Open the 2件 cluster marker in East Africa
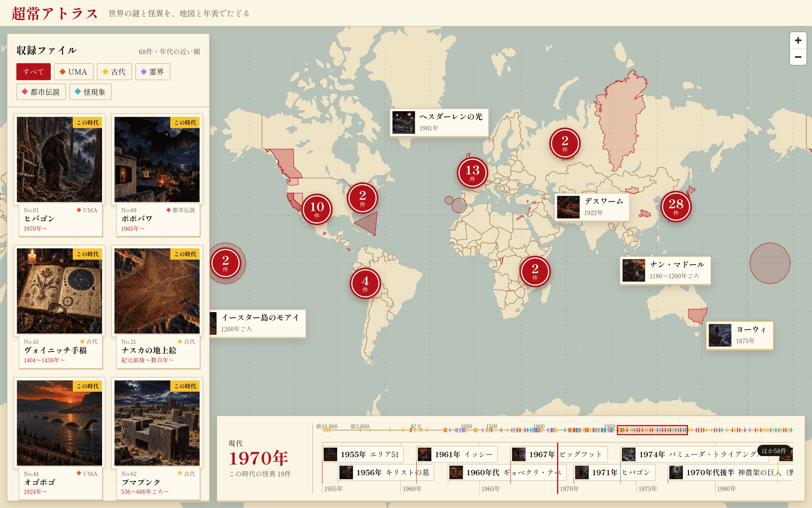This screenshot has height=508, width=812. pos(535,271)
